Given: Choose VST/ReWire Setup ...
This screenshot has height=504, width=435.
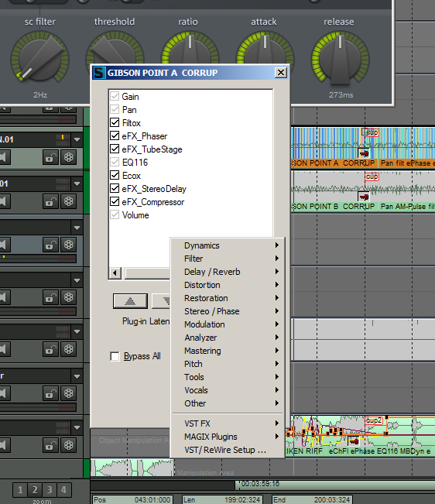Looking at the screenshot, I should (x=228, y=450).
